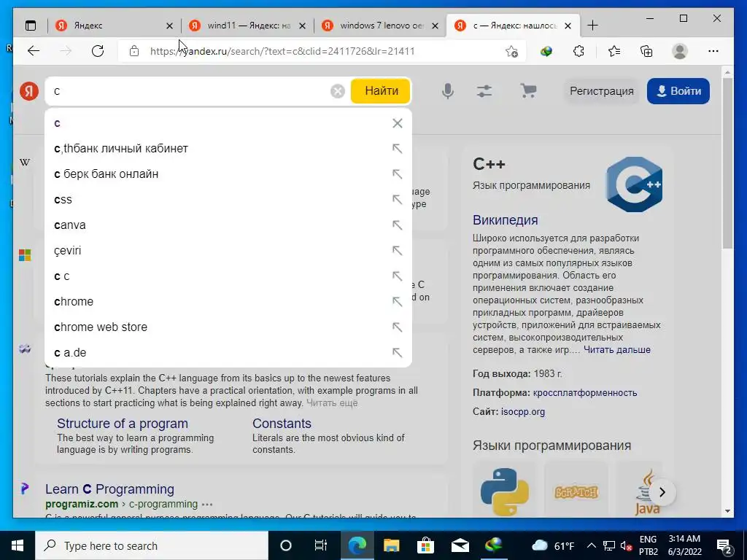This screenshot has width=747, height=560.
Task: Open search settings sliders icon
Action: pos(484,91)
